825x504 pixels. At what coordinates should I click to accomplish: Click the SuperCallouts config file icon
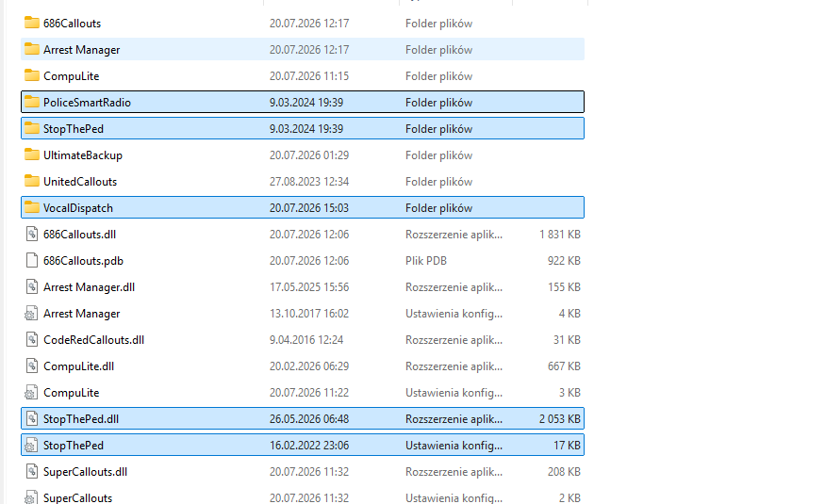(31, 496)
